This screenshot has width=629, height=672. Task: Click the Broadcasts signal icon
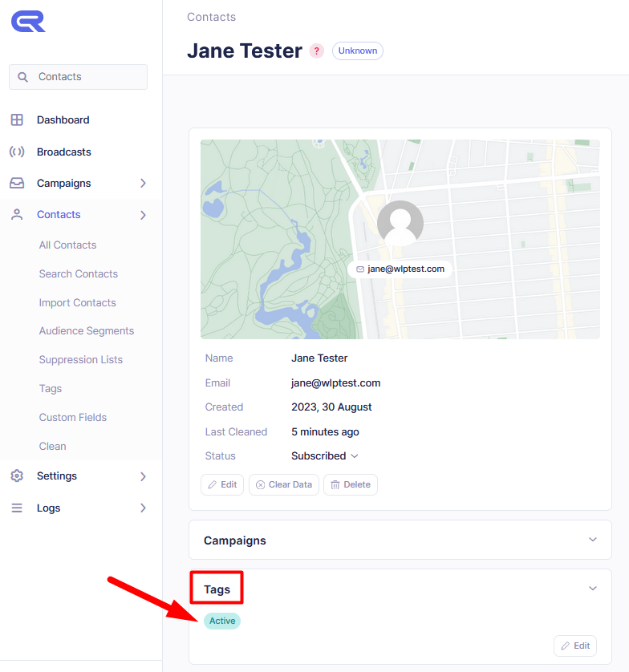[x=17, y=152]
